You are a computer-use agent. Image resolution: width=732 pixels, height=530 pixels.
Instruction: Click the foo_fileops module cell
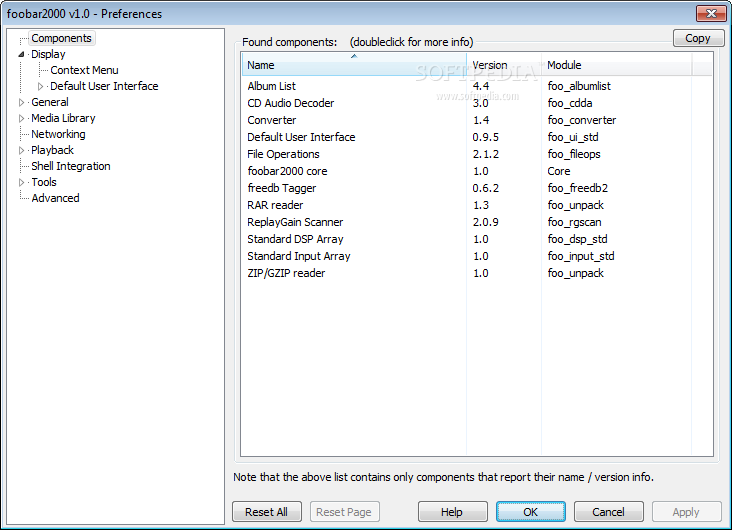[574, 154]
